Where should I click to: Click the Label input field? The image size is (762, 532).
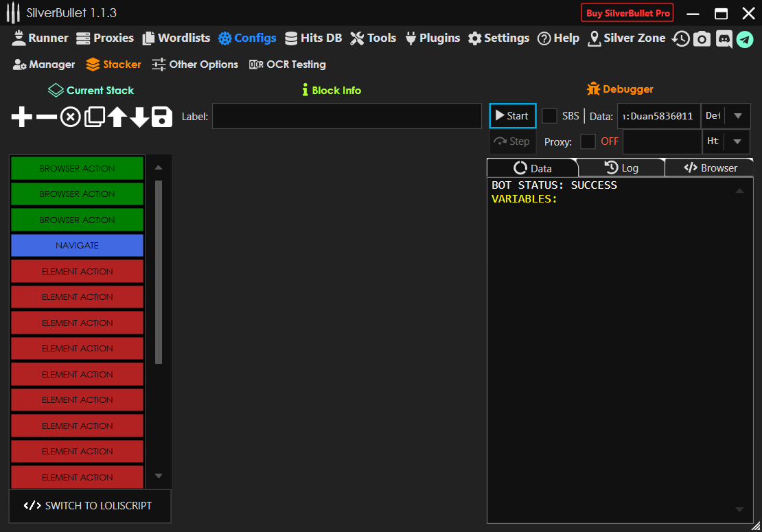point(347,116)
